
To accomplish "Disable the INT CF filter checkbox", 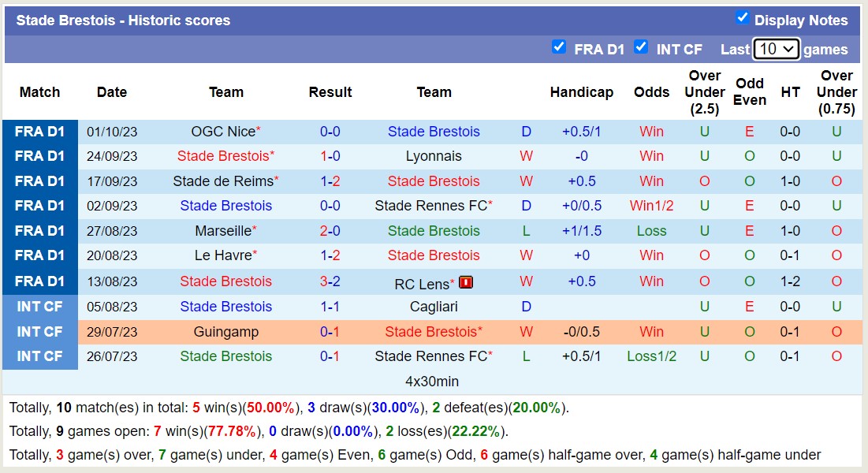I will tap(641, 47).
